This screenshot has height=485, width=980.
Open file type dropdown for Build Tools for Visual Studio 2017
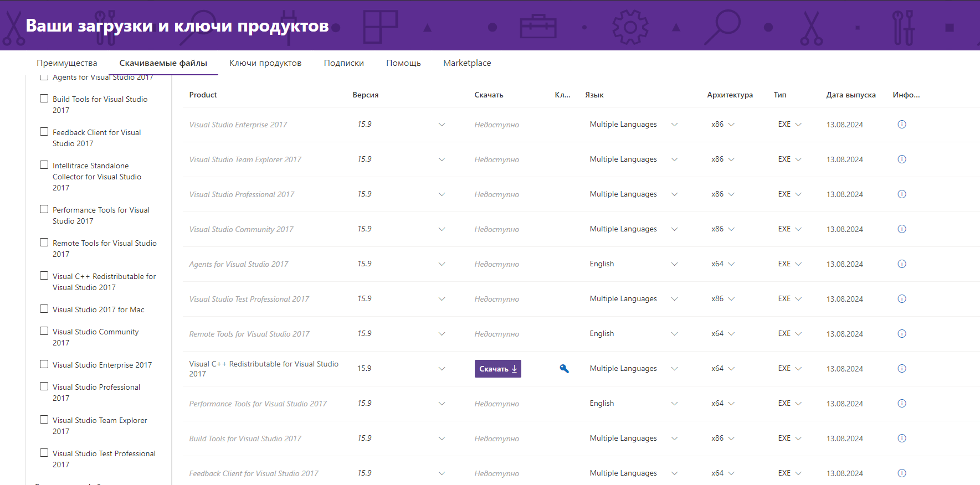798,438
